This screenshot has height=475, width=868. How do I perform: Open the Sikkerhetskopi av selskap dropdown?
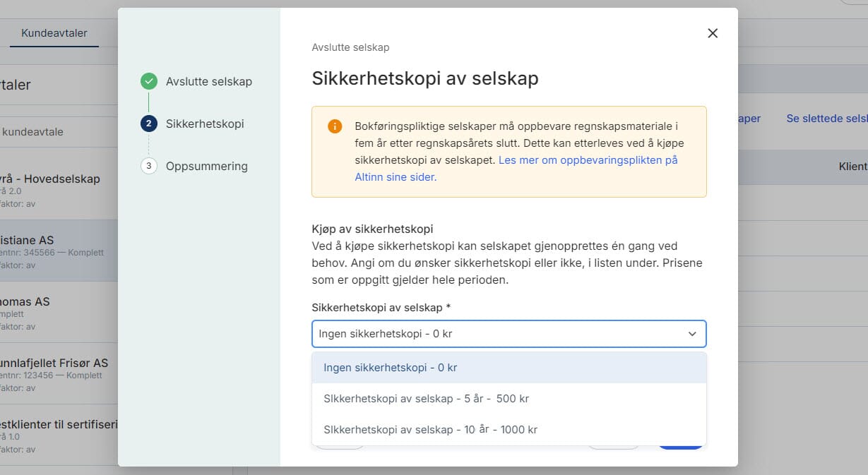point(509,334)
